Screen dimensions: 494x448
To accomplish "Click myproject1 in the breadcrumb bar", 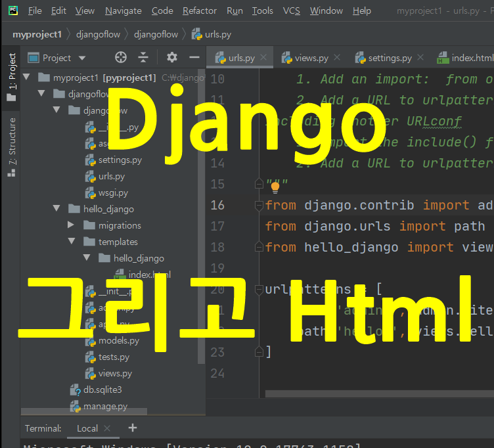I will (37, 34).
